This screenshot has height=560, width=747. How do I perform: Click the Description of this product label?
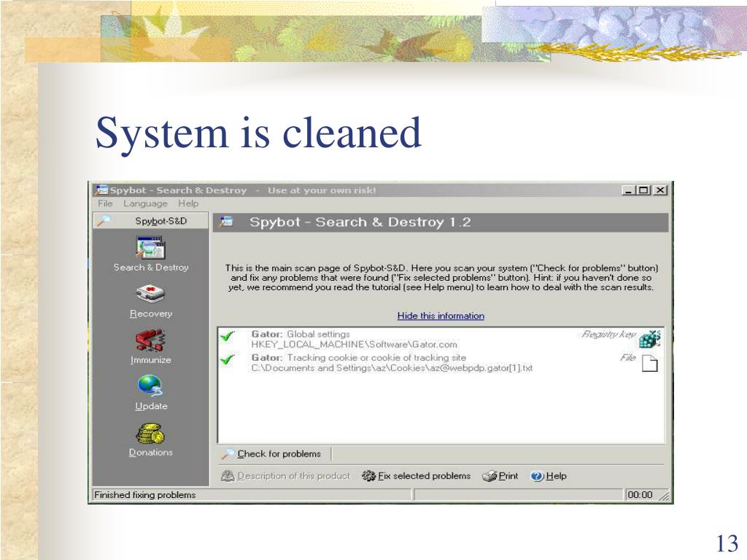point(293,475)
